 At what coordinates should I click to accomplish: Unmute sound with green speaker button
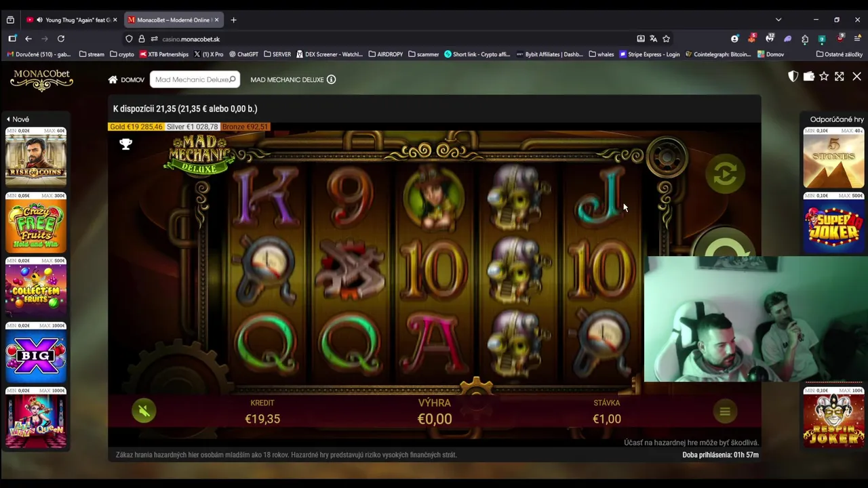click(x=144, y=410)
